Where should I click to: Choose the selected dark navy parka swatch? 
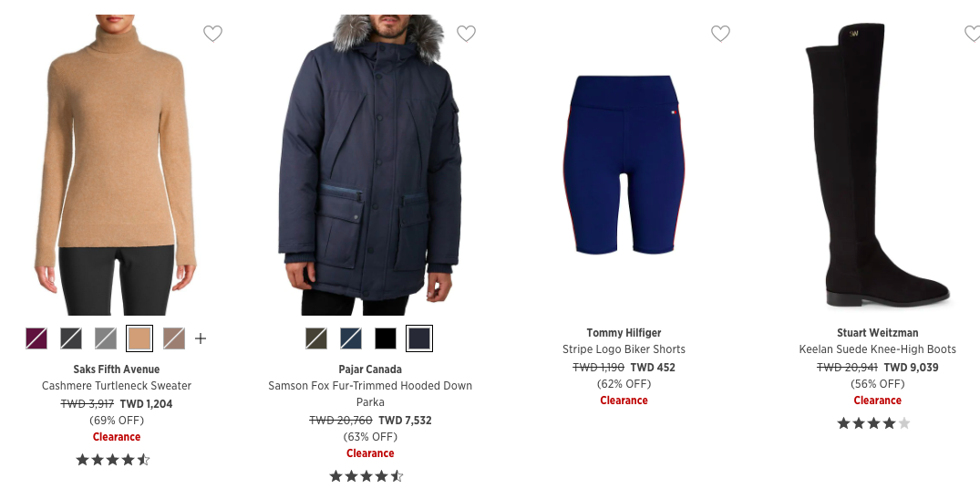pos(418,338)
